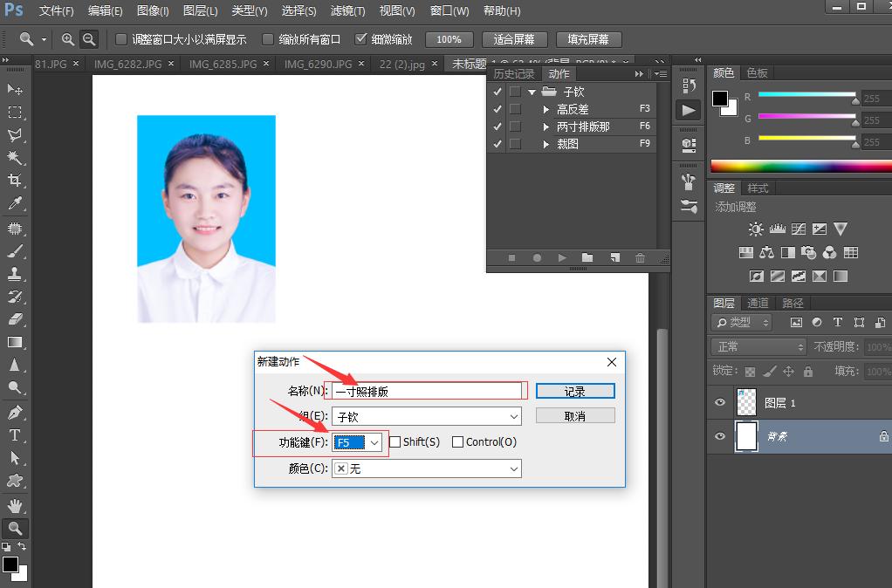Add a Brightness/Contrast adjustment
The image size is (892, 588).
756,229
